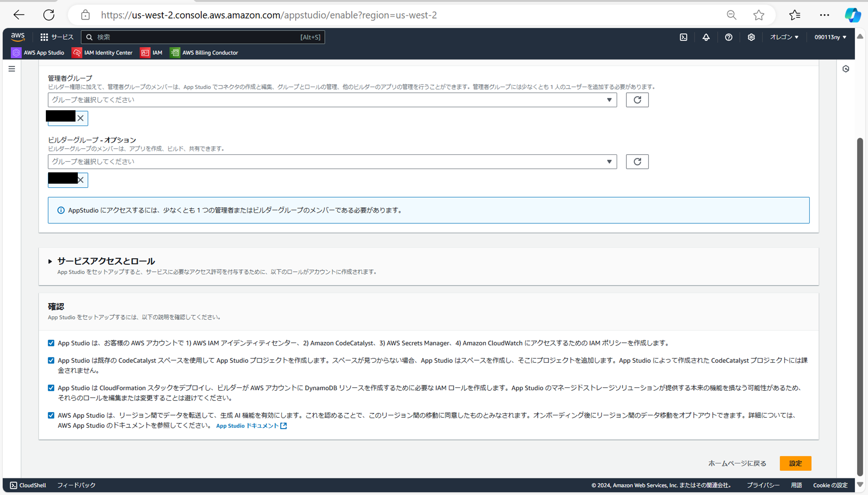This screenshot has width=868, height=495.
Task: Open the help question mark icon
Action: pyautogui.click(x=729, y=37)
